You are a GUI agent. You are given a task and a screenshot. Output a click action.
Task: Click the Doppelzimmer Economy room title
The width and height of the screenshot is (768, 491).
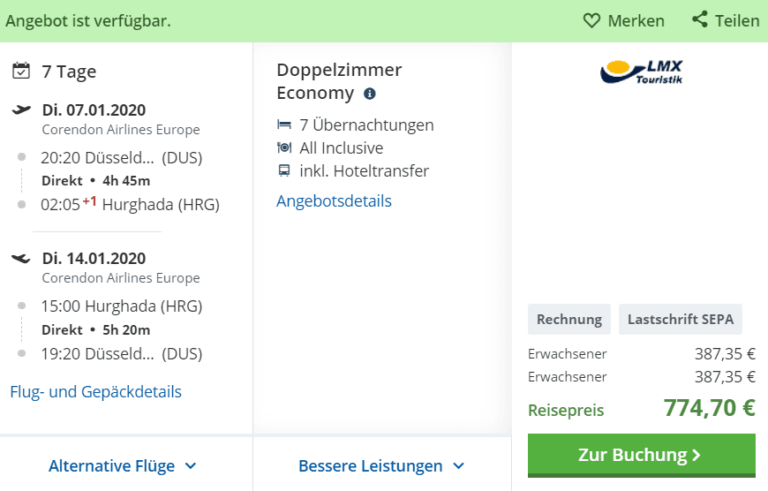point(339,81)
